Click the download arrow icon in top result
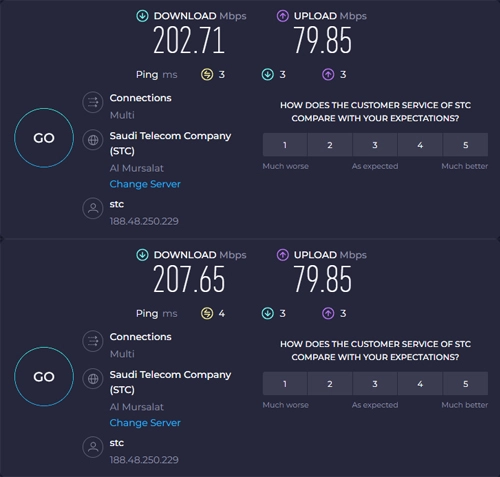The height and width of the screenshot is (477, 500). pos(142,16)
